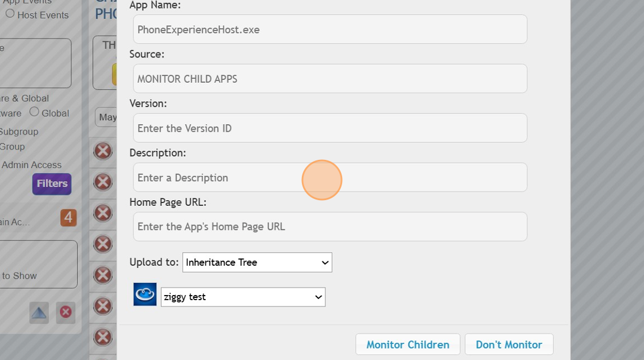Screen dimensions: 644x360
Task: Click the topmost red X icon in the list
Action: 102,151
